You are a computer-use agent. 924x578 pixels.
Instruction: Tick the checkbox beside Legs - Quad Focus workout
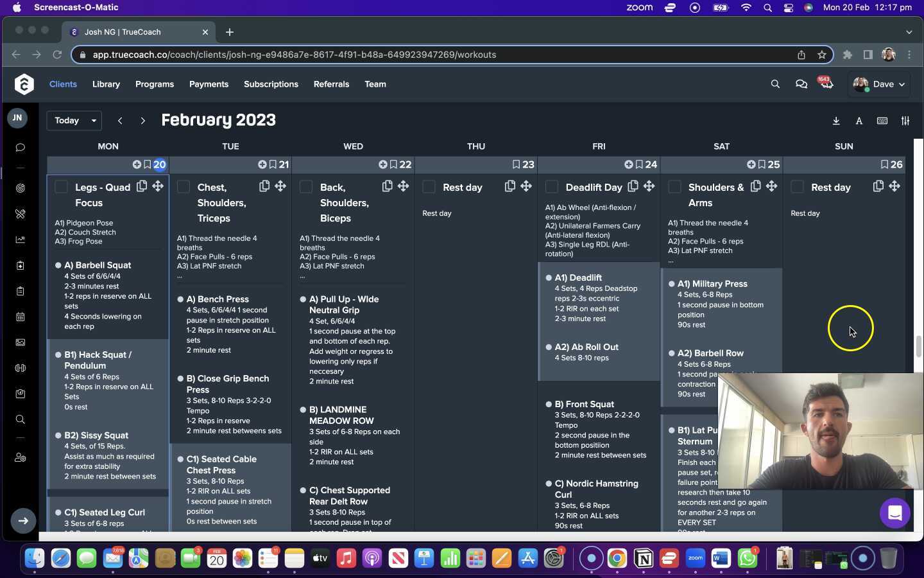pyautogui.click(x=61, y=187)
